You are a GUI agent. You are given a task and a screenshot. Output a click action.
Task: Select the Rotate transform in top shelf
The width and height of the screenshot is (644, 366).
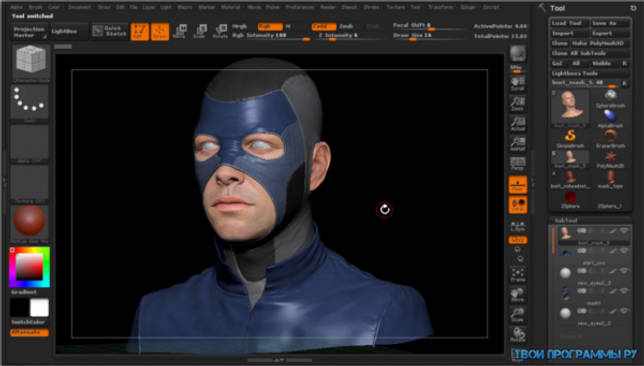(220, 32)
